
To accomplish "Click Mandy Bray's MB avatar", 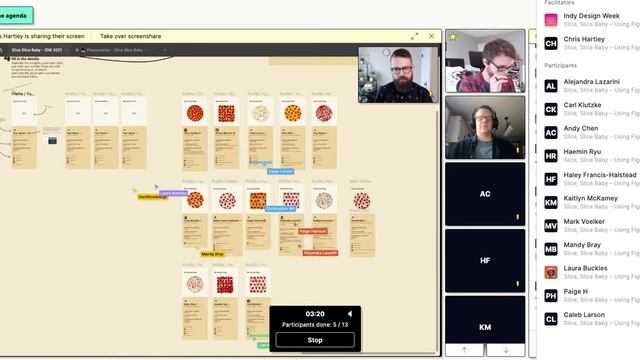I will pos(551,249).
